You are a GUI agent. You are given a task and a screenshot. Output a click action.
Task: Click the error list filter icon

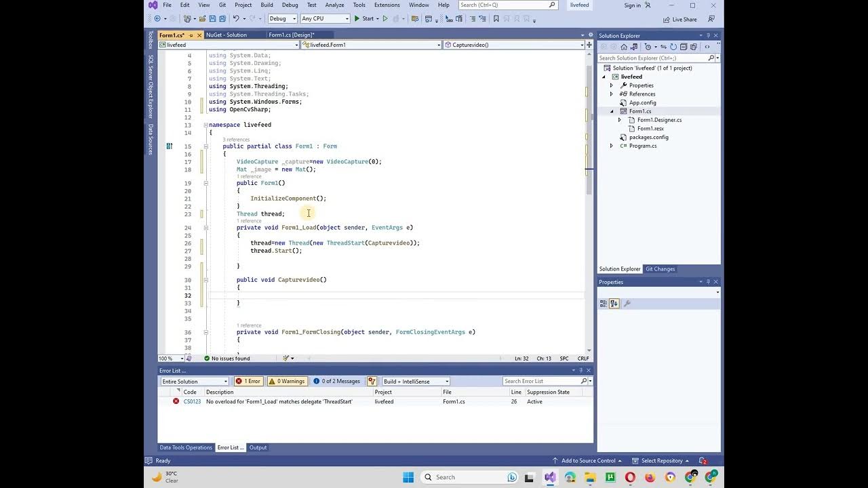tap(372, 382)
